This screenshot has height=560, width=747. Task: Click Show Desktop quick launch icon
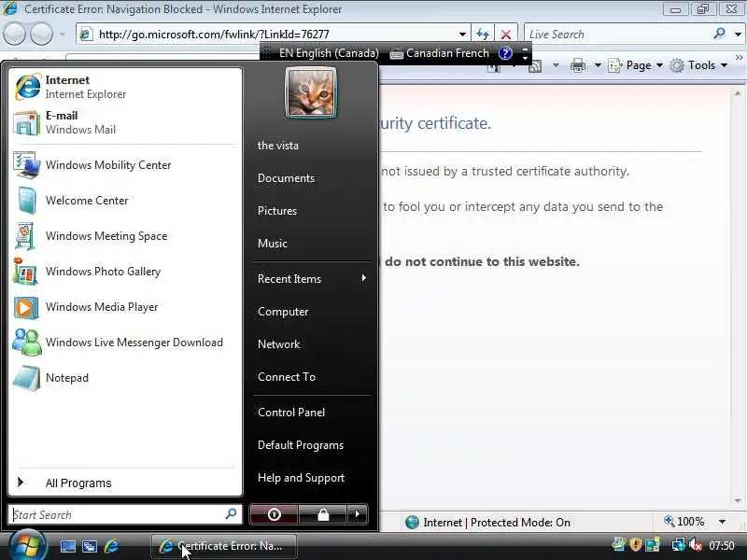[67, 546]
